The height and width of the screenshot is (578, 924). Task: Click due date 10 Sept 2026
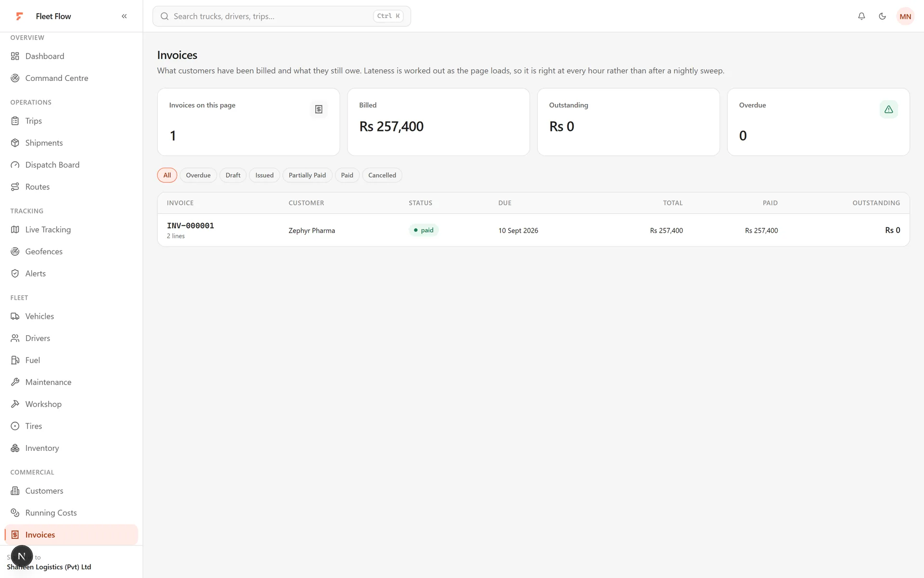click(x=518, y=231)
